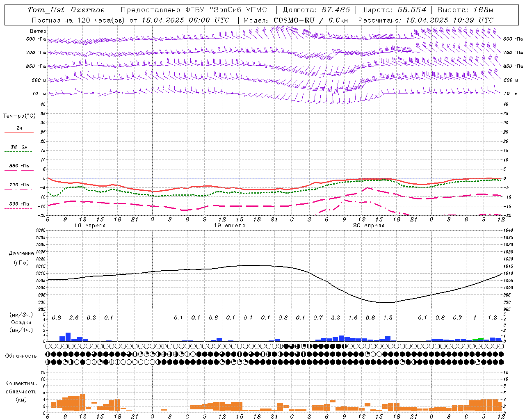525x420 pixels.
Task: Click the red line sample under 2м legend
Action: tap(19, 133)
